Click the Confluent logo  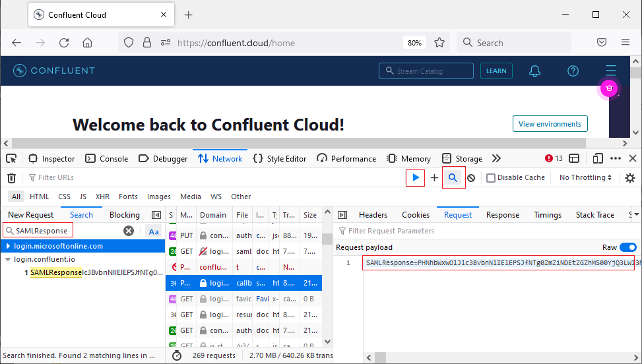point(54,71)
